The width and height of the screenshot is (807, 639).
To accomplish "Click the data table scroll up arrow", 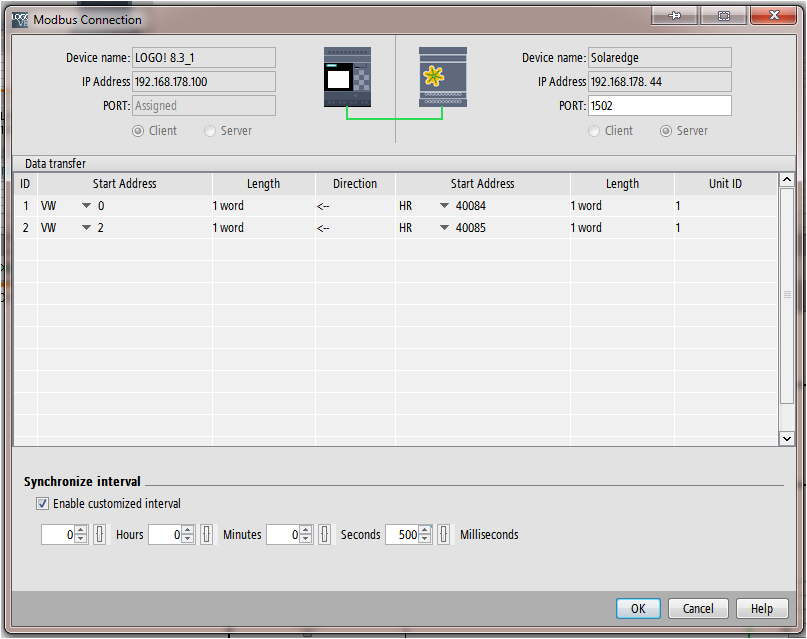I will point(786,180).
